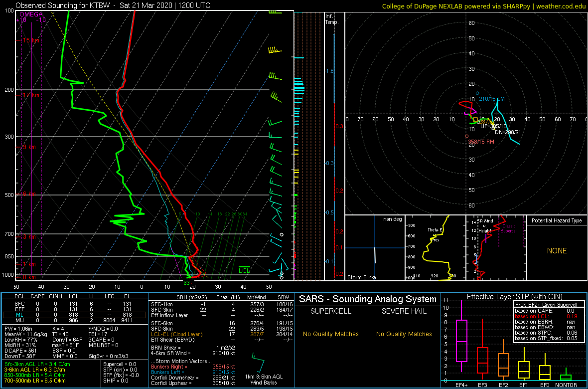Click the Eff Shear (EBWD) row
The width and height of the screenshot is (588, 389).
click(x=222, y=340)
